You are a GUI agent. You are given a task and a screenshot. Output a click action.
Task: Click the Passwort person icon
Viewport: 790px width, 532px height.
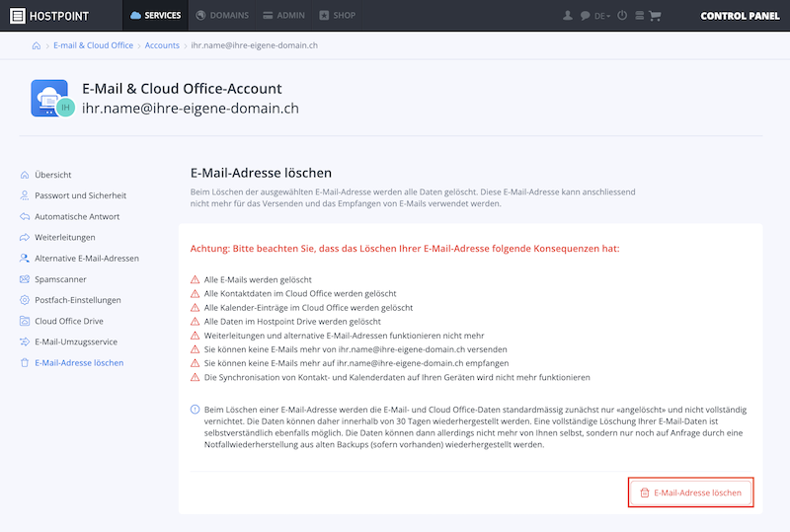pos(24,195)
